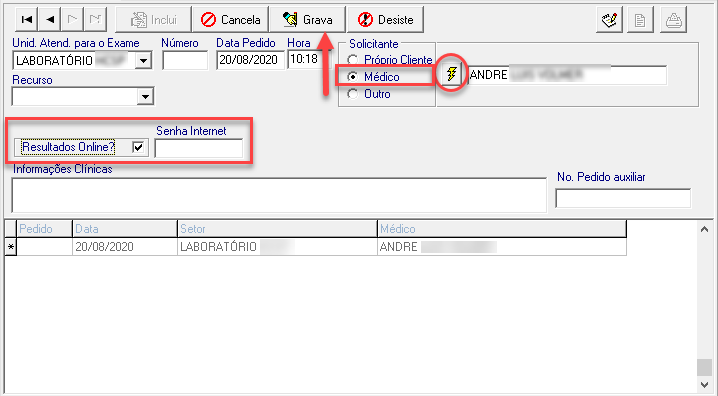Click the last record navigation button
Viewport: 718px width, 396px height.
pyautogui.click(x=95, y=19)
